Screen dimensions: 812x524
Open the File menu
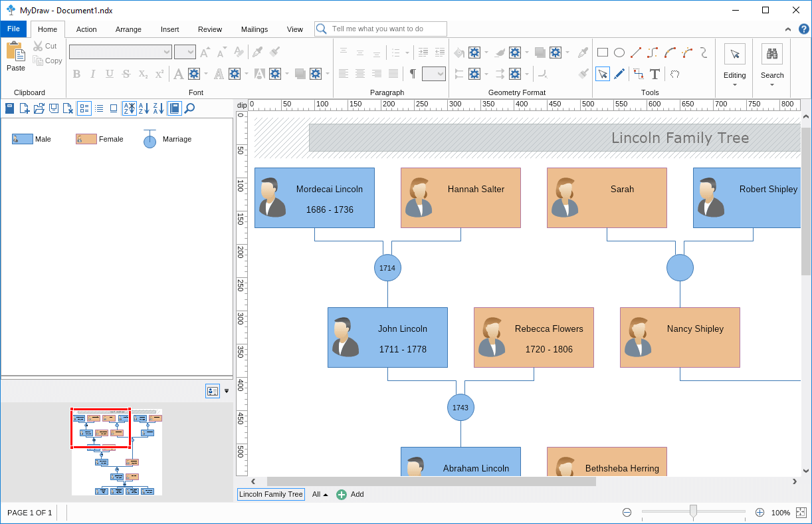13,29
